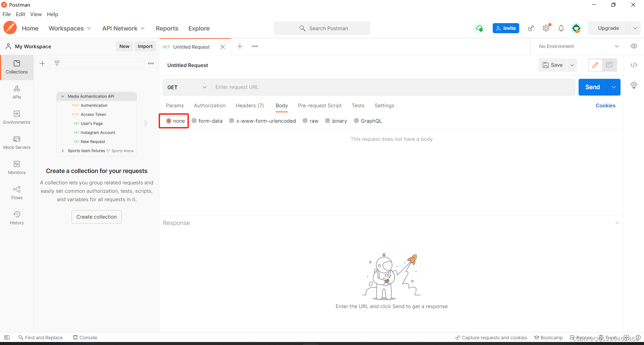
Task: Open the History sidebar panel
Action: (x=17, y=218)
